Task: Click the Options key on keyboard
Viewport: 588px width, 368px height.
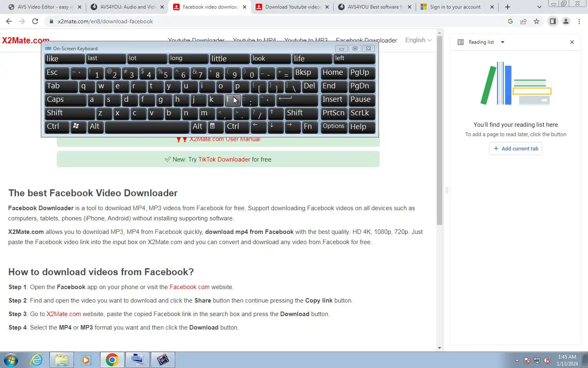Action: 334,127
